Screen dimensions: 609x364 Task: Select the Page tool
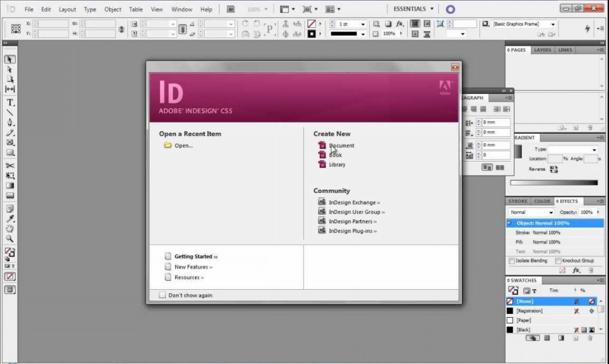click(x=10, y=79)
